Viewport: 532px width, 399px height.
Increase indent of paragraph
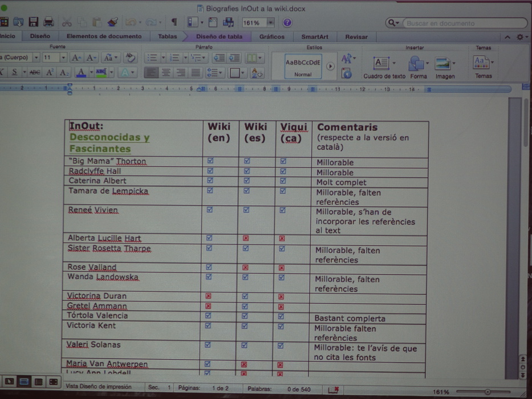(x=234, y=58)
